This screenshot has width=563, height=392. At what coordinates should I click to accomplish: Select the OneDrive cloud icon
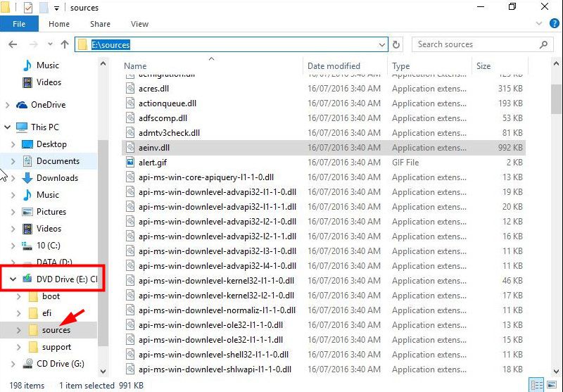pos(22,105)
